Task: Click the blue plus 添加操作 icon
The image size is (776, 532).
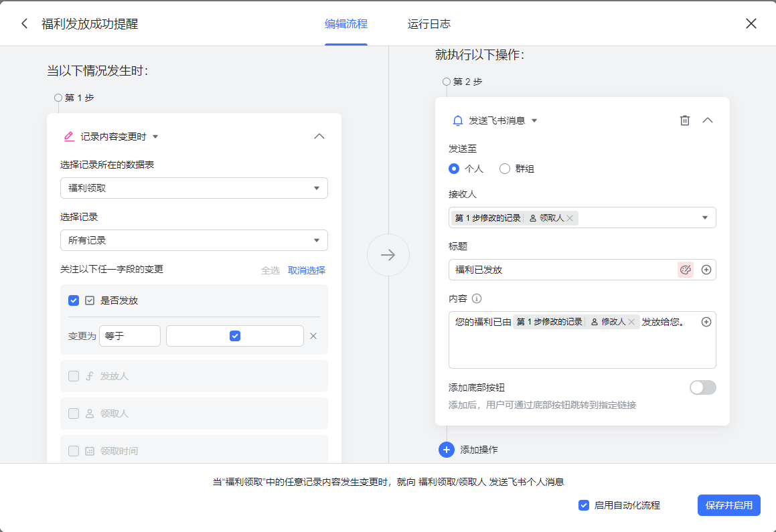Action: coord(447,450)
